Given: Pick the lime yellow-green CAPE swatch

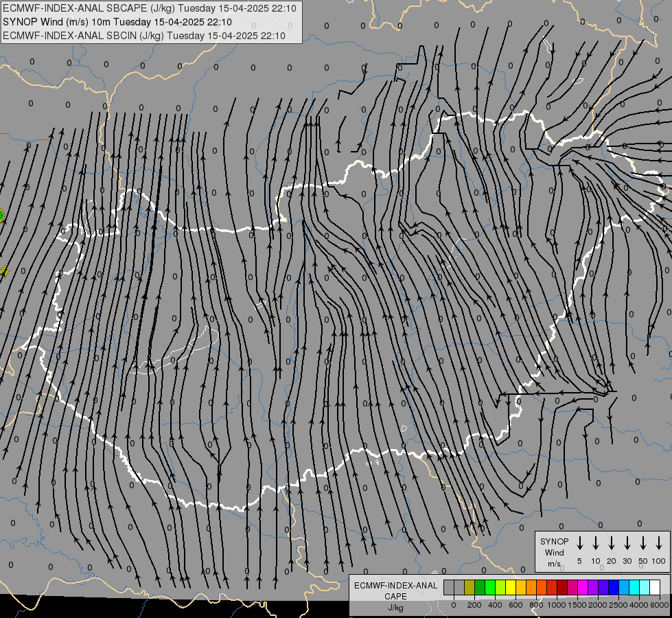Looking at the screenshot, I should [x=500, y=587].
